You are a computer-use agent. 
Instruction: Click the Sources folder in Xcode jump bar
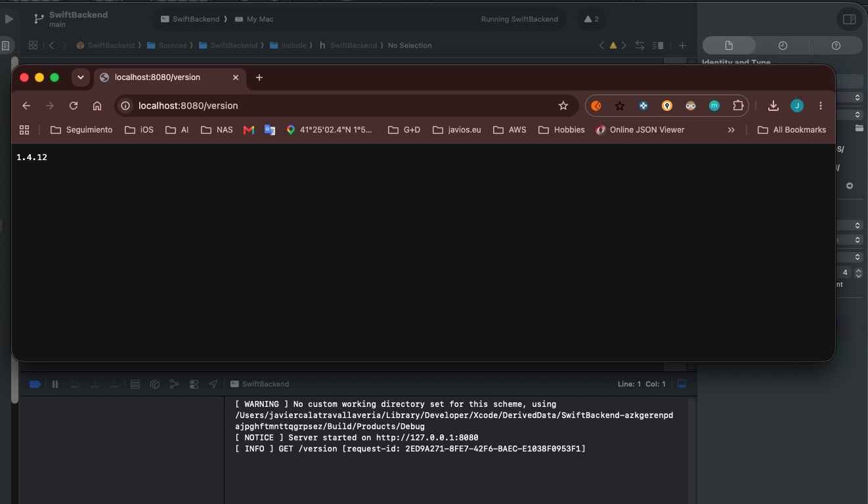point(167,45)
